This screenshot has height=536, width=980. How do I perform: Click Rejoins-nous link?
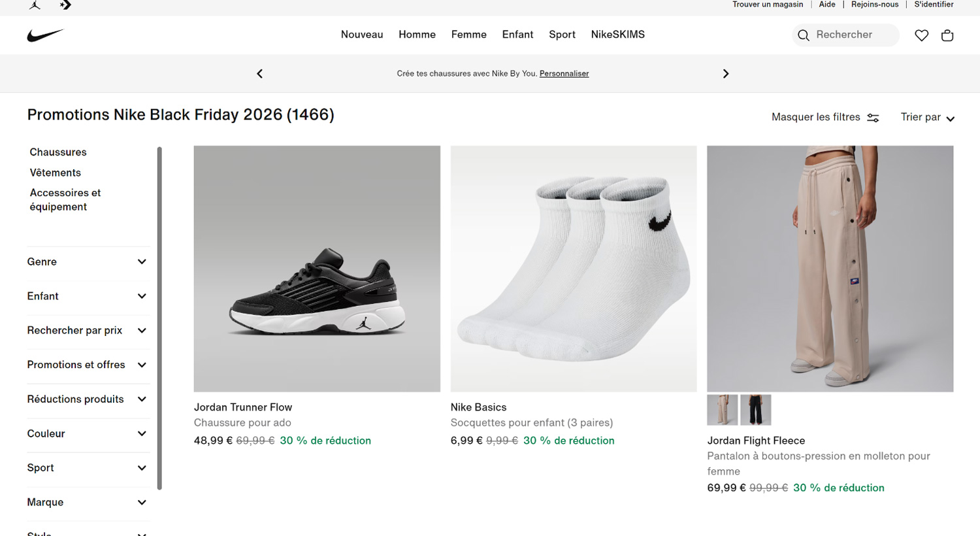click(875, 5)
